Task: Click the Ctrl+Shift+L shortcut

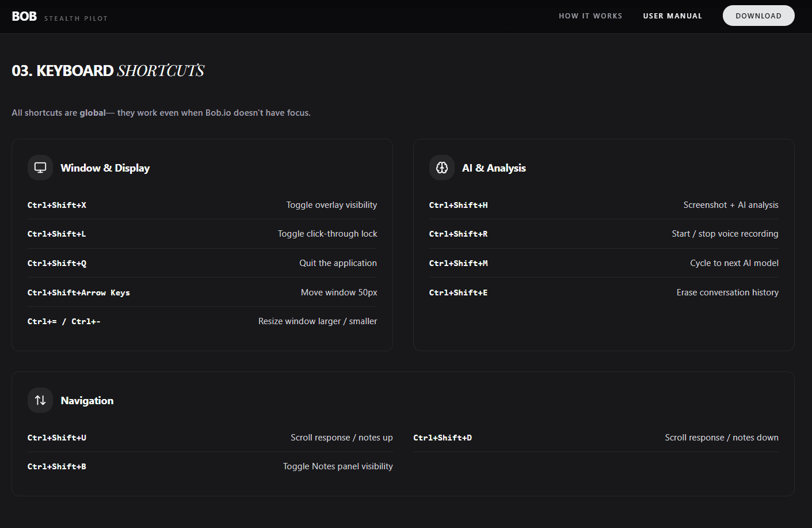Action: 57,234
